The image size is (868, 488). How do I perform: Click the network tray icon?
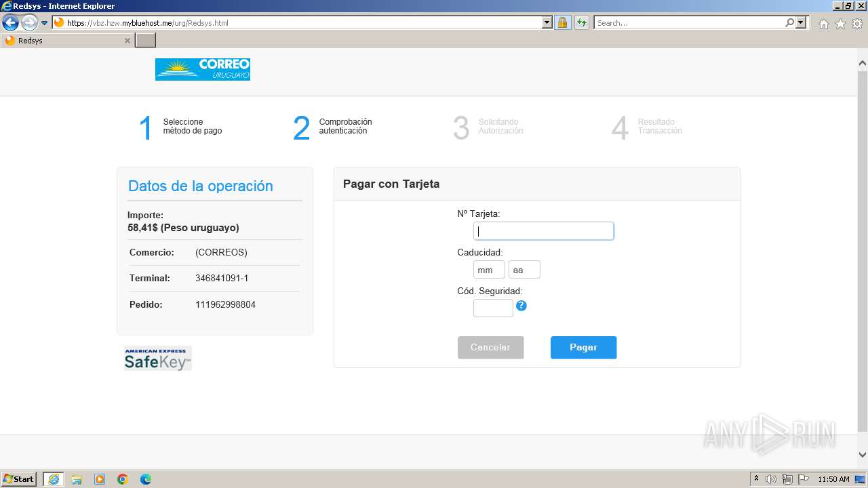787,479
